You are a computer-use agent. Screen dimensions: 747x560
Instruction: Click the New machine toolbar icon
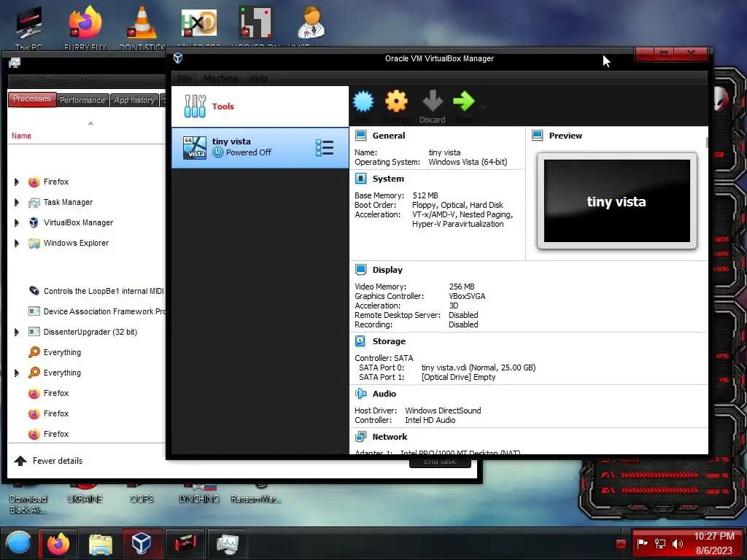tap(363, 101)
